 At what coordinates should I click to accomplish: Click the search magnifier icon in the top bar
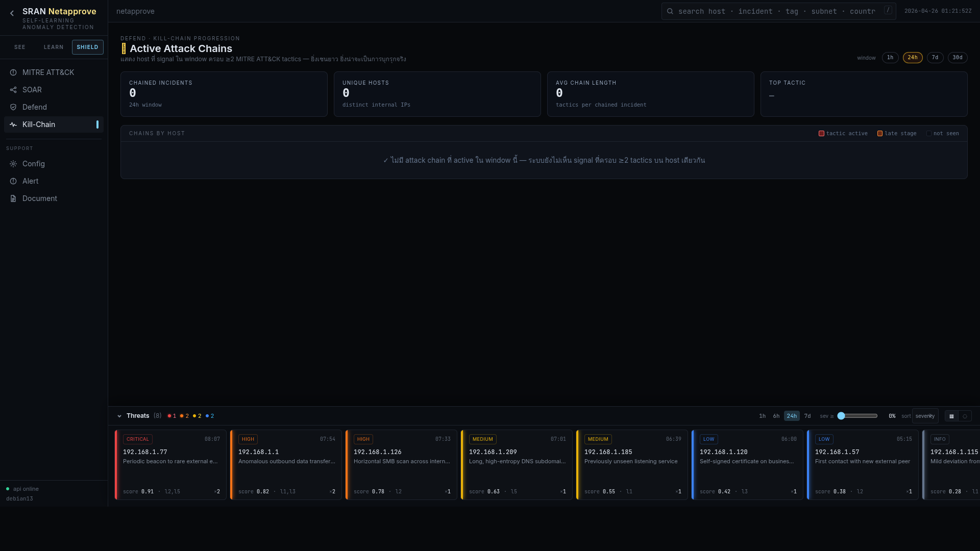[x=670, y=11]
